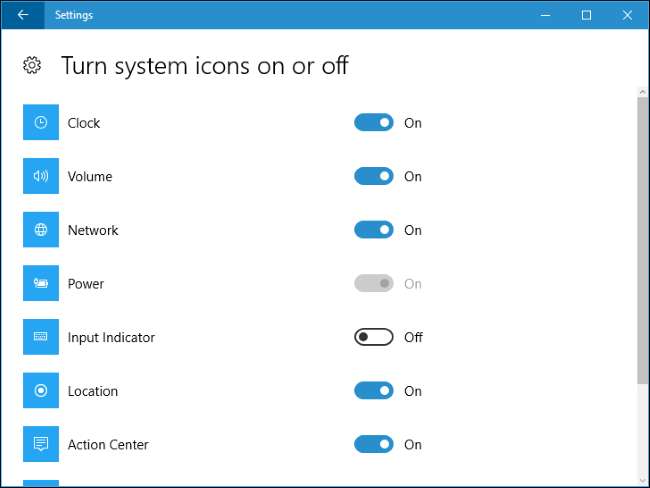The image size is (650, 488).
Task: Disable the Action Center toggle
Action: 374,444
